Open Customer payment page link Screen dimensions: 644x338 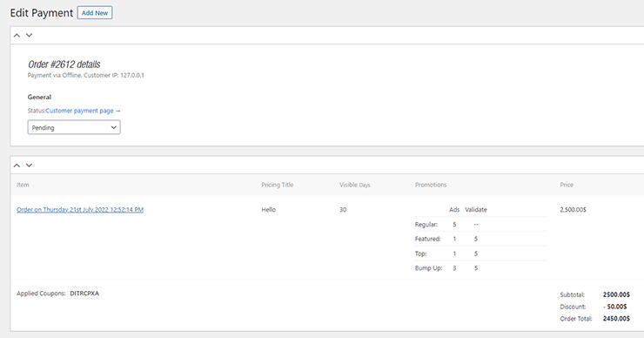[x=83, y=111]
